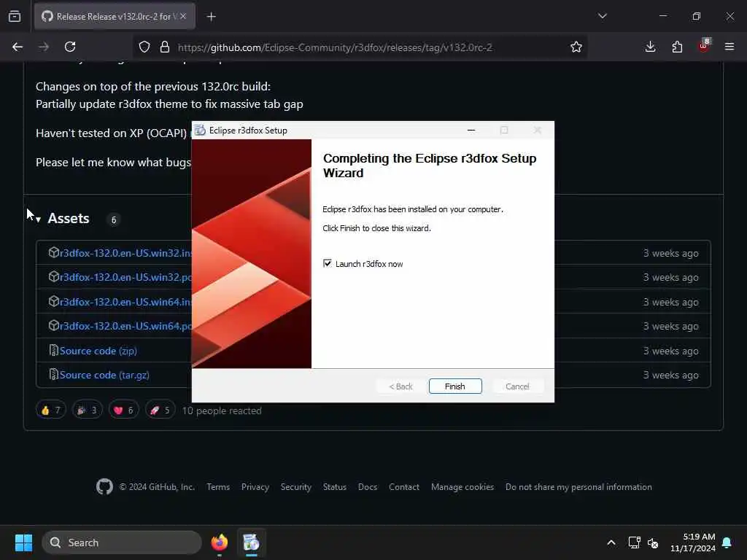Viewport: 747px width, 560px height.
Task: Click the network display tray icon
Action: [634, 542]
